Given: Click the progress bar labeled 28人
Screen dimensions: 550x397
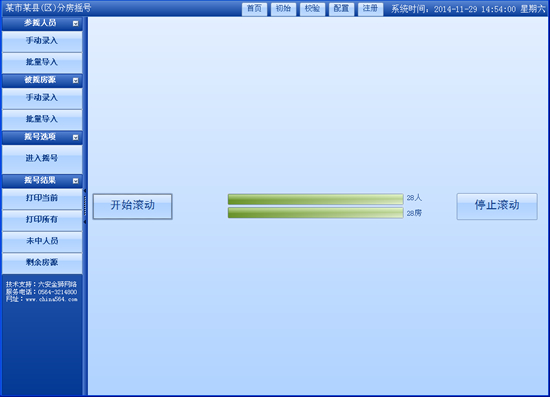Looking at the screenshot, I should (315, 199).
